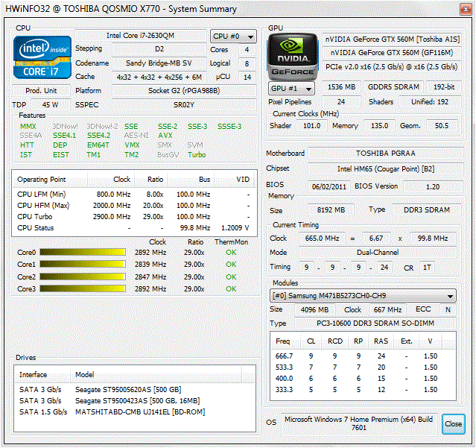Click the Intel Core i7 logo

pos(42,57)
